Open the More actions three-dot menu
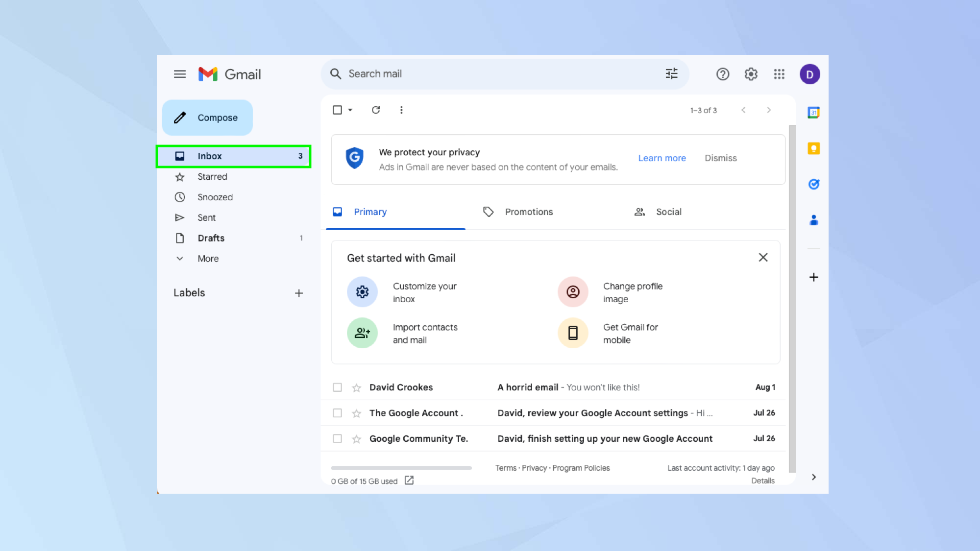The image size is (980, 551). (401, 110)
